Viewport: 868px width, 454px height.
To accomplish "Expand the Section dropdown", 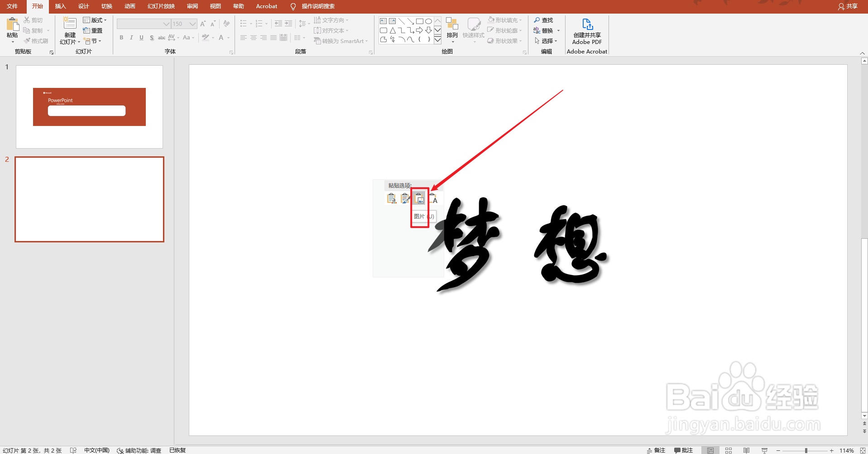I will tap(92, 41).
